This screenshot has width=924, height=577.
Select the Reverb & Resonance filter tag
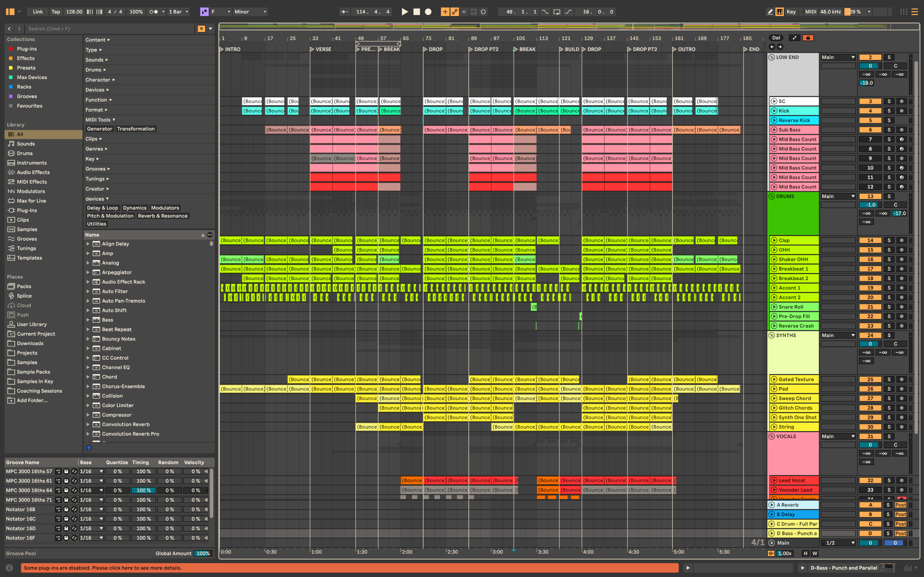click(x=163, y=216)
